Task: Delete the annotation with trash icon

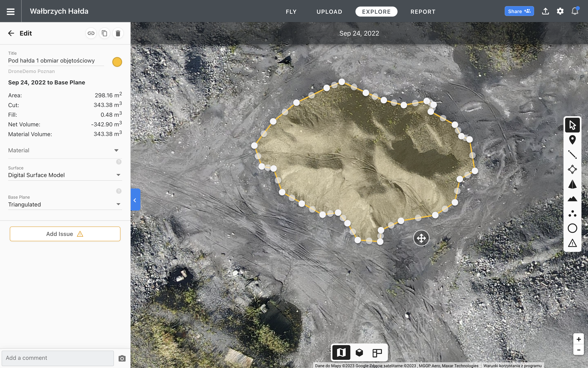Action: pyautogui.click(x=118, y=33)
